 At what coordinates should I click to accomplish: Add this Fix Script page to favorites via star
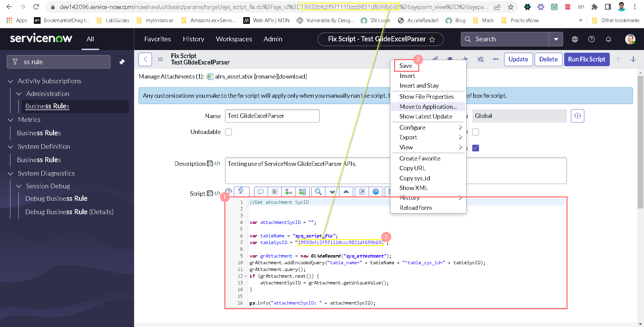point(432,39)
